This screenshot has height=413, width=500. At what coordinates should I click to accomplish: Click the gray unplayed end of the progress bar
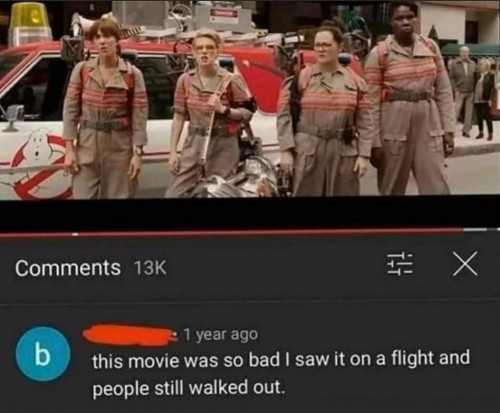[481, 230]
